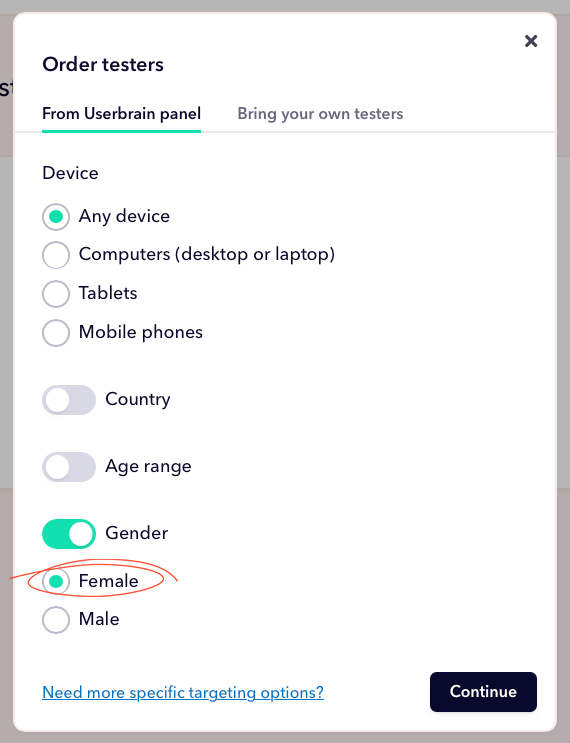
Task: Click the Country label text
Action: 138,399
